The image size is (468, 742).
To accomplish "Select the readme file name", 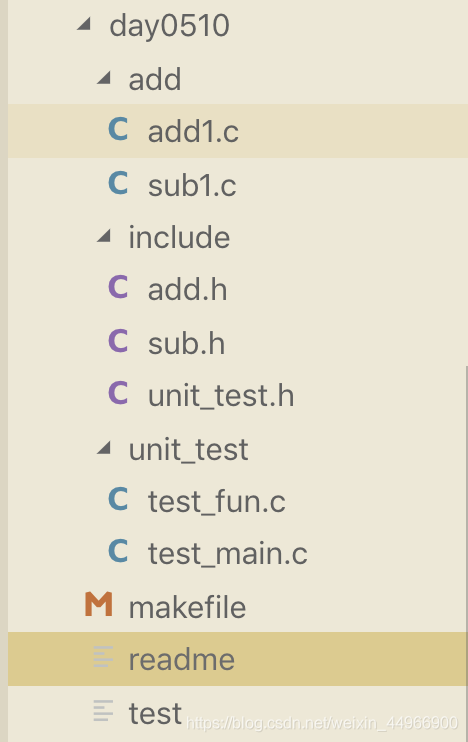I will (x=182, y=660).
